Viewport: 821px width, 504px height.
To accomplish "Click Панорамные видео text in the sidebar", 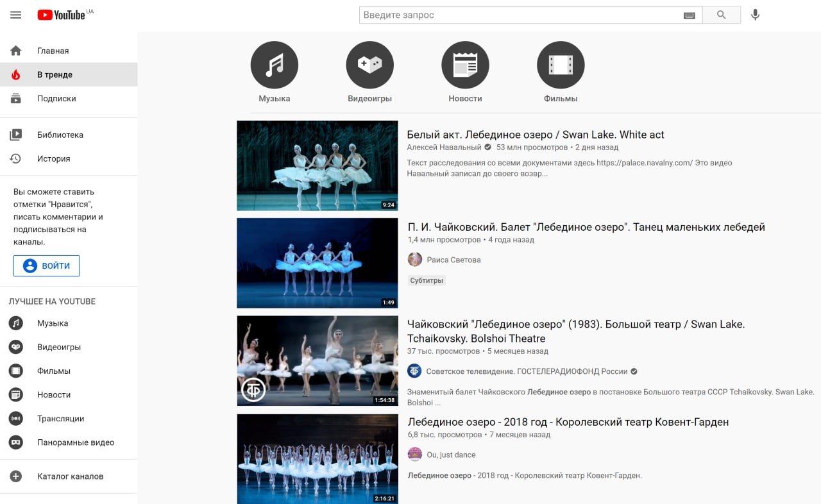I will coord(76,442).
